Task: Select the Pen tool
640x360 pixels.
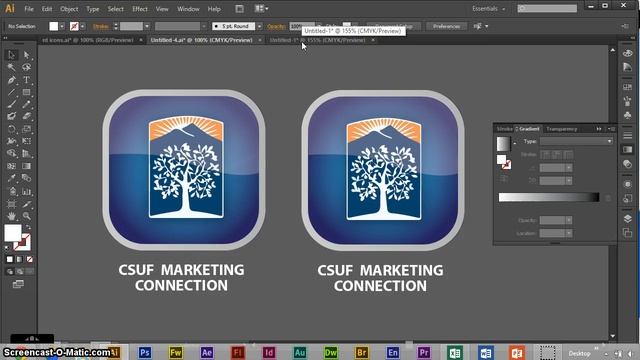Action: 11,80
